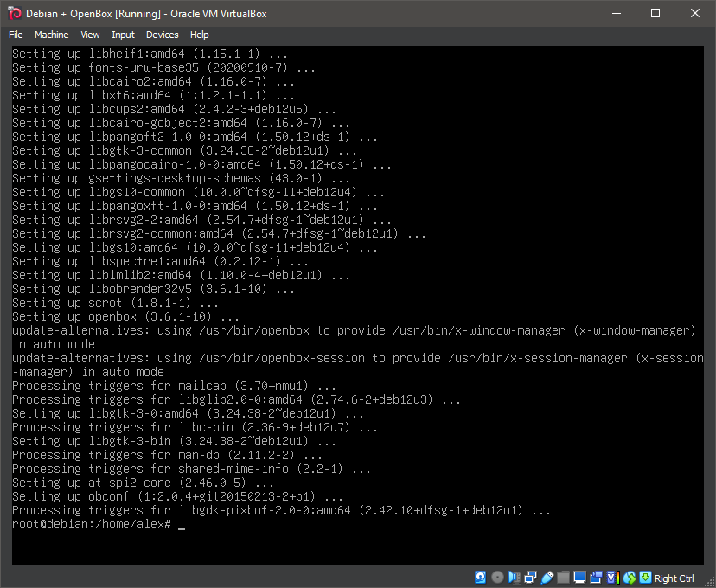
Task: Open the Machine menu
Action: tap(51, 35)
